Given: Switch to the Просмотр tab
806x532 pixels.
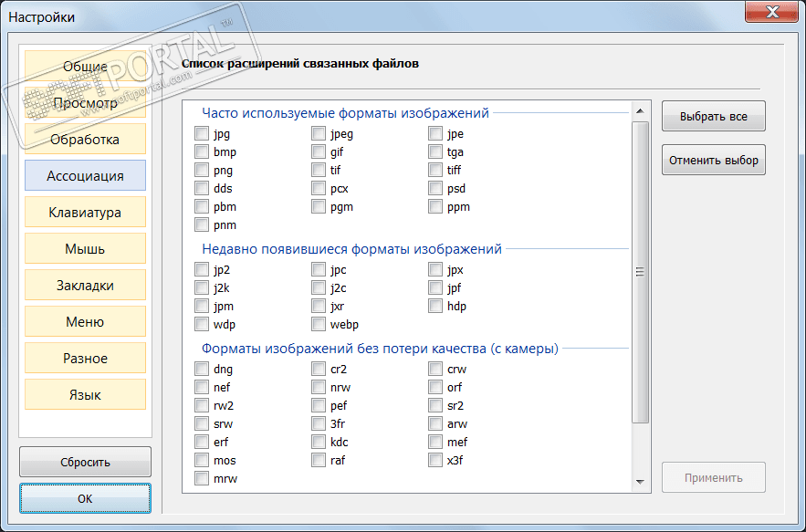Looking at the screenshot, I should point(85,103).
